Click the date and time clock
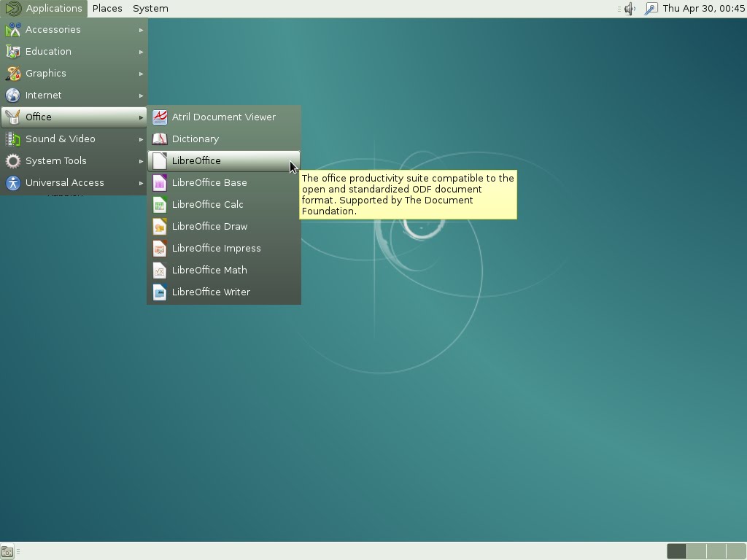The height and width of the screenshot is (560, 747). tap(704, 9)
